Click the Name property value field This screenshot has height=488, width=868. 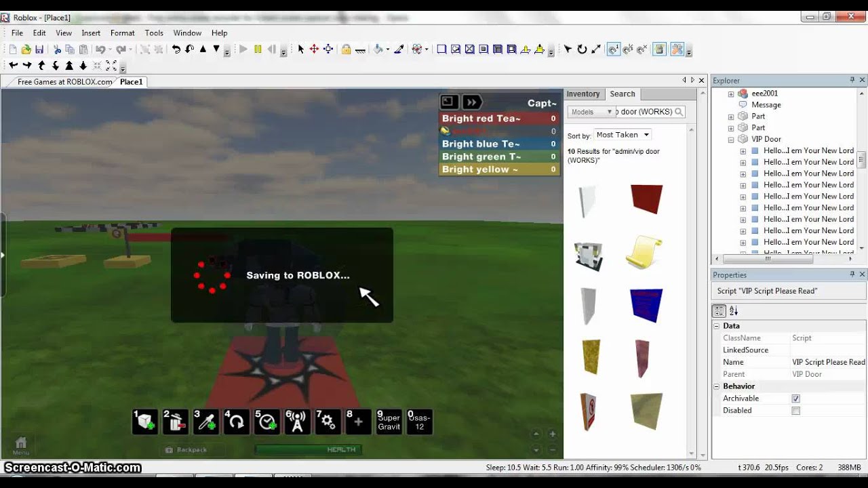(x=828, y=363)
